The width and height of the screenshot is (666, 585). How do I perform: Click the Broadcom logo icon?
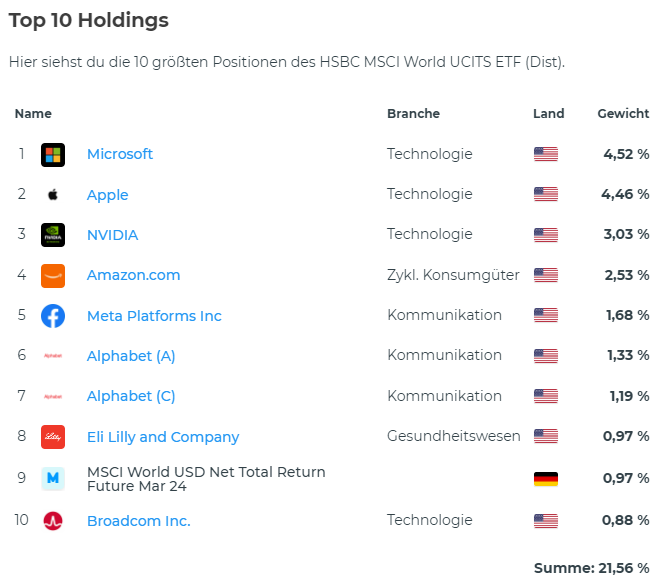[53, 521]
